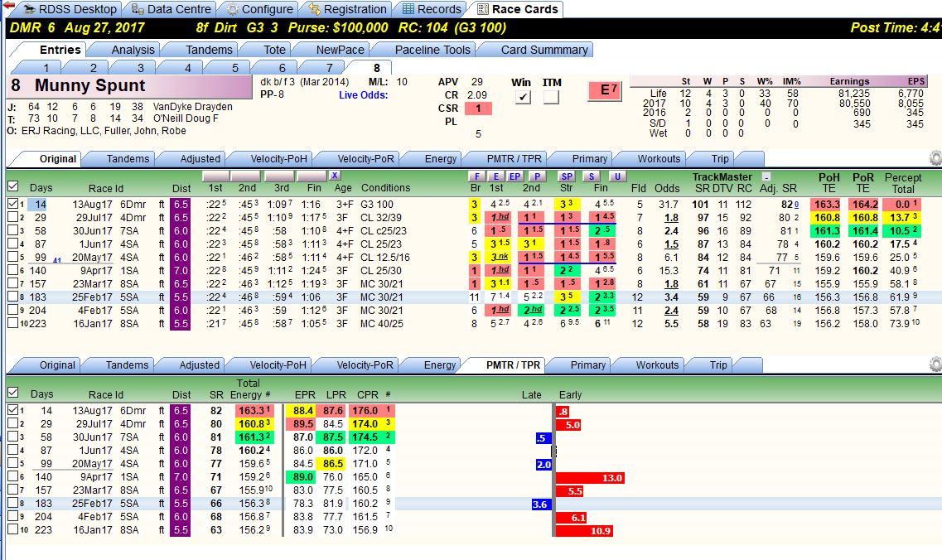Check line 4 (1Jun17) in the PMTR/TPR table
Viewport: 942px width, 560px height.
coord(12,450)
